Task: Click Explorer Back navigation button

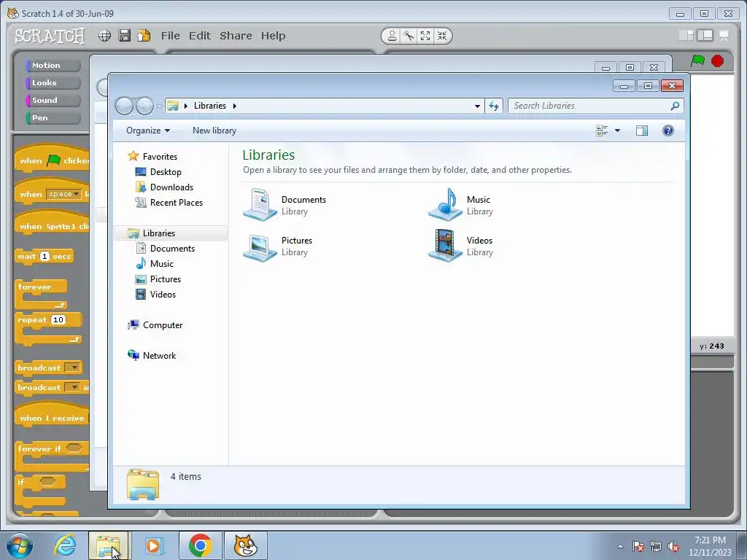Action: (x=124, y=106)
